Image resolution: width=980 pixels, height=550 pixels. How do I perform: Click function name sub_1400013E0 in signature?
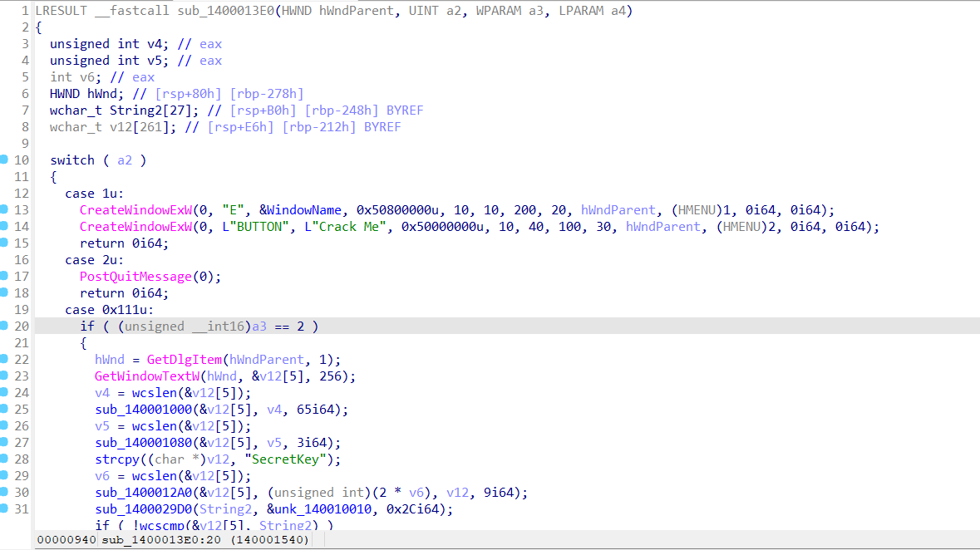(x=226, y=11)
